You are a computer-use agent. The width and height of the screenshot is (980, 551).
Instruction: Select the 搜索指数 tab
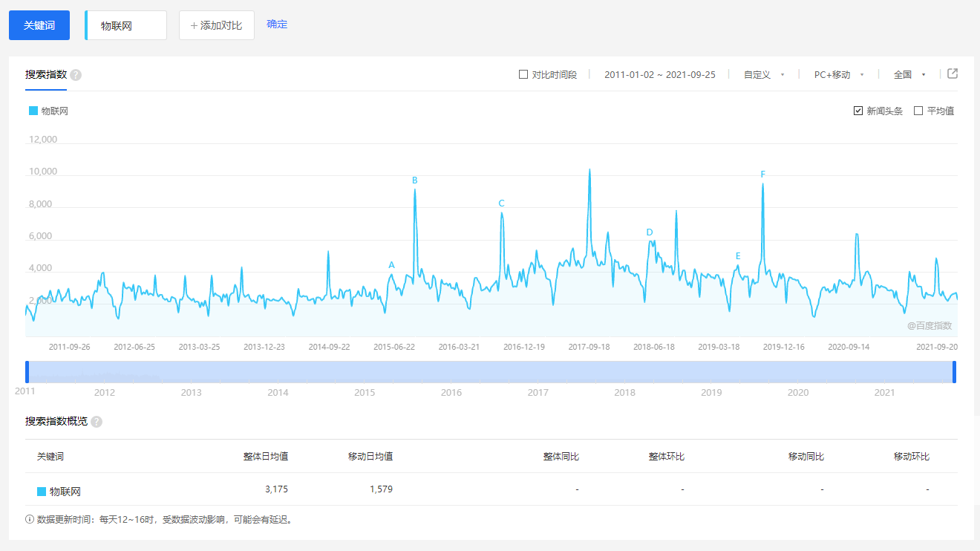(46, 74)
